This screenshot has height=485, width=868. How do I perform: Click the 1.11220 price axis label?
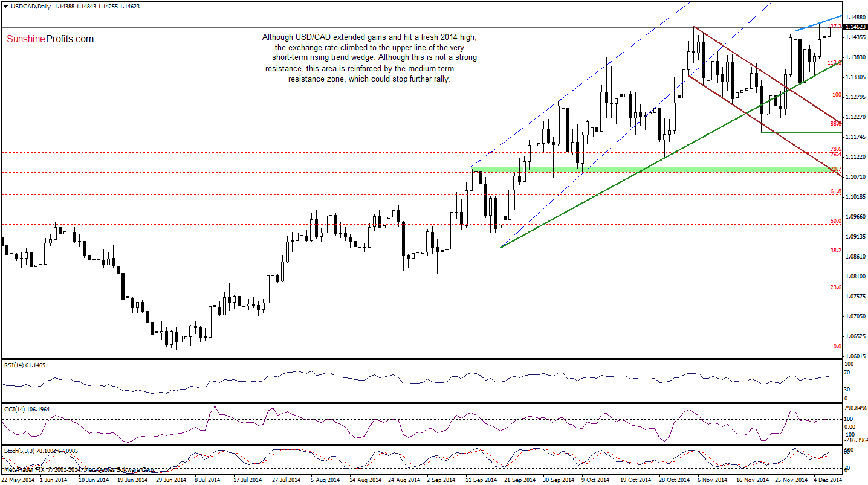(x=855, y=157)
